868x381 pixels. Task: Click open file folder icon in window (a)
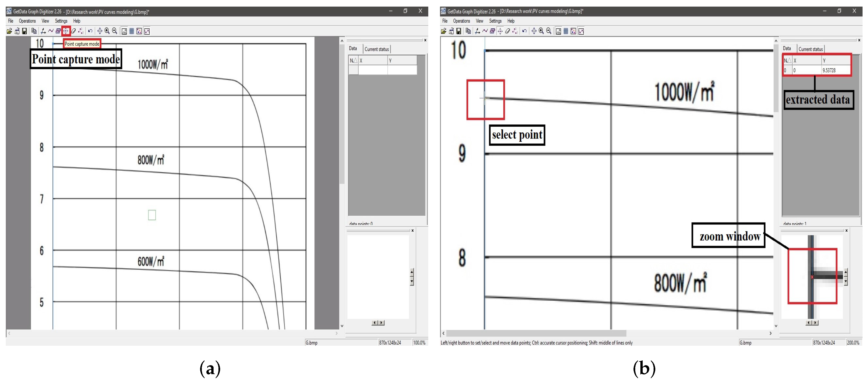tap(9, 31)
